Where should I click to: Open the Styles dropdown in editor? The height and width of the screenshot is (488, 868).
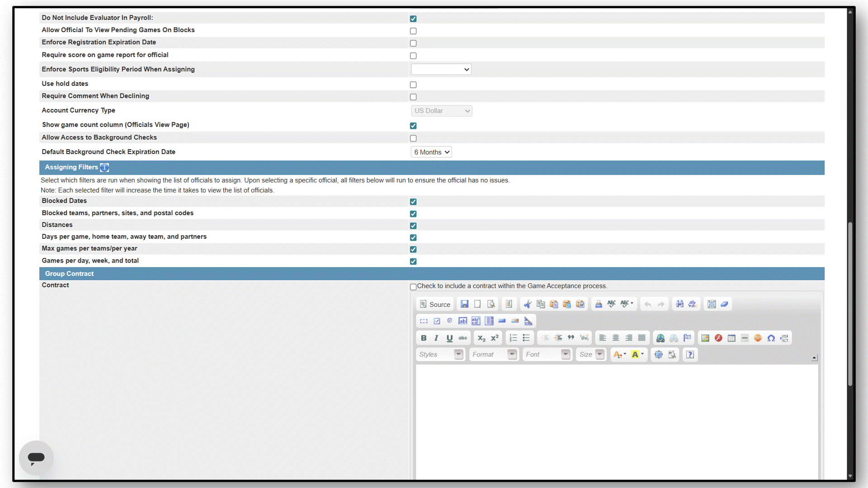(x=440, y=355)
